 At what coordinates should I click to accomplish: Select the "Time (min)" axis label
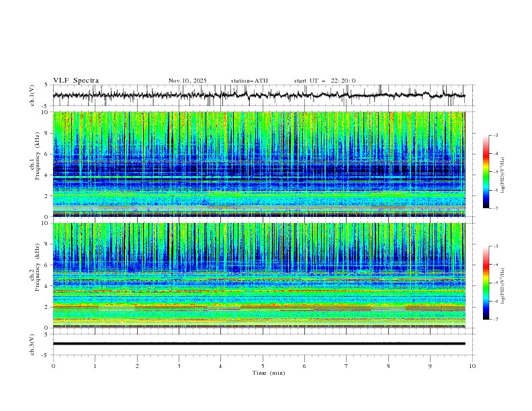pos(269,373)
